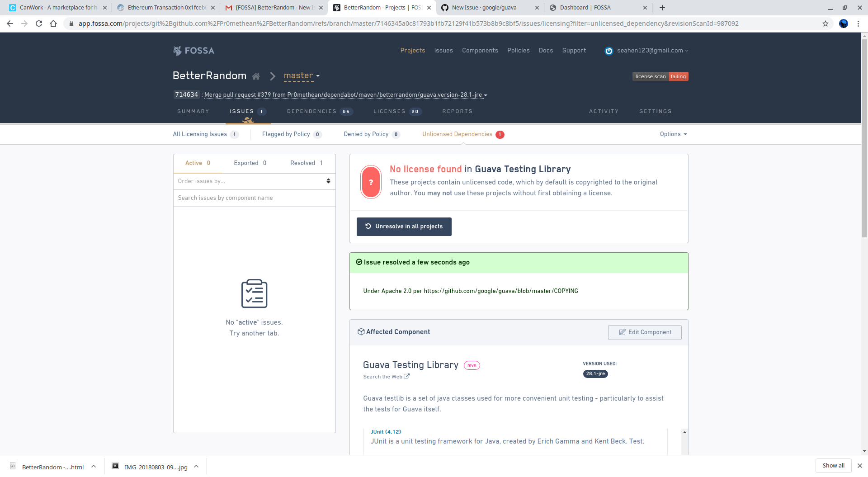Open the JUnit (4.12) link
The height and width of the screenshot is (477, 868).
click(386, 432)
